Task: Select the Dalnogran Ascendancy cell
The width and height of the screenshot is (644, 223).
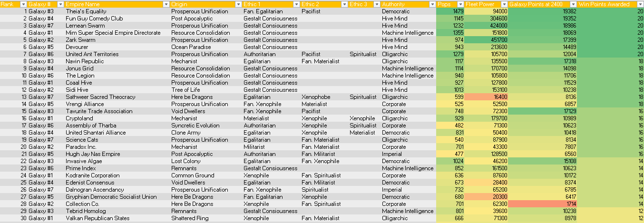Action: pyautogui.click(x=117, y=190)
